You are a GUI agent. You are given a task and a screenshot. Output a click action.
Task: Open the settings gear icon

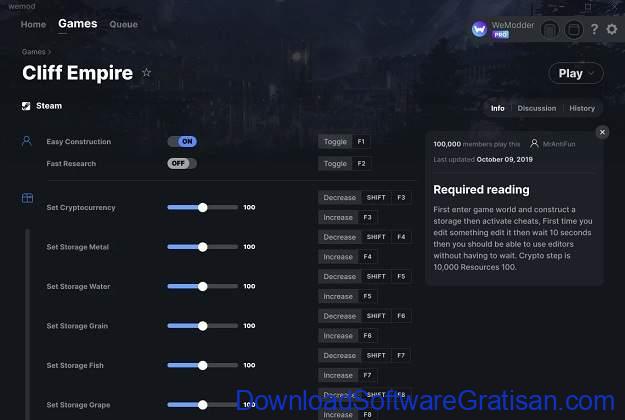pyautogui.click(x=612, y=29)
